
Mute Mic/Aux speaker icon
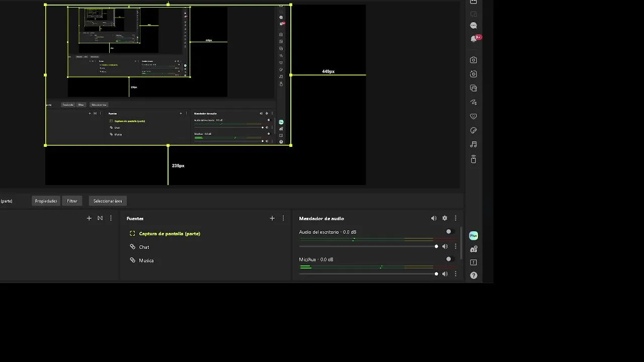445,274
